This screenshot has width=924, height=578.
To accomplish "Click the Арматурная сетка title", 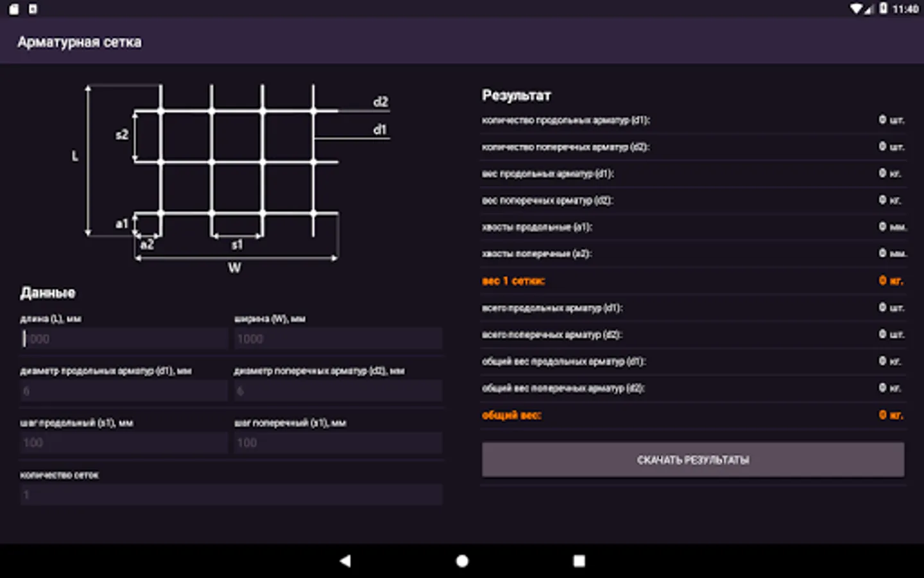I will tap(80, 42).
